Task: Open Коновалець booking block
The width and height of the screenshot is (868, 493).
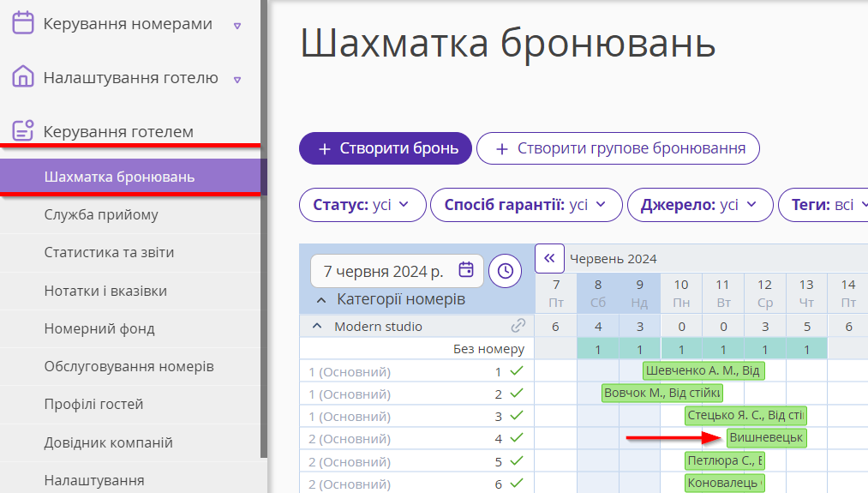Action: pyautogui.click(x=725, y=483)
